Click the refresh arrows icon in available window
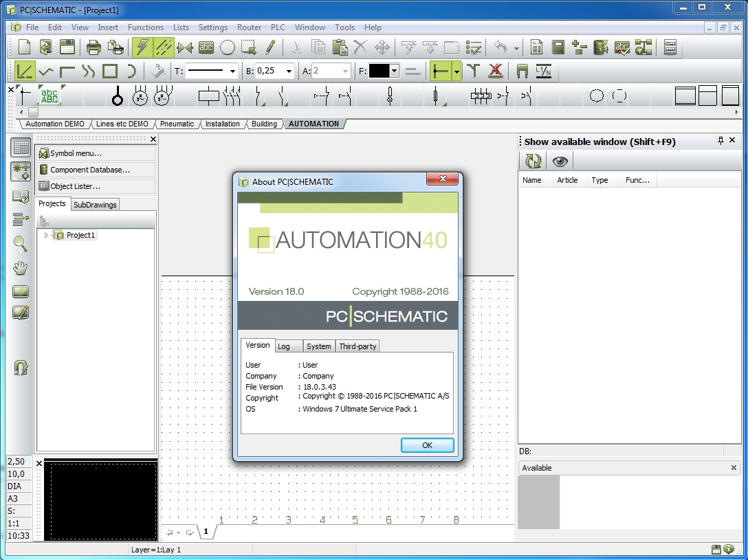The height and width of the screenshot is (560, 748). click(x=533, y=161)
